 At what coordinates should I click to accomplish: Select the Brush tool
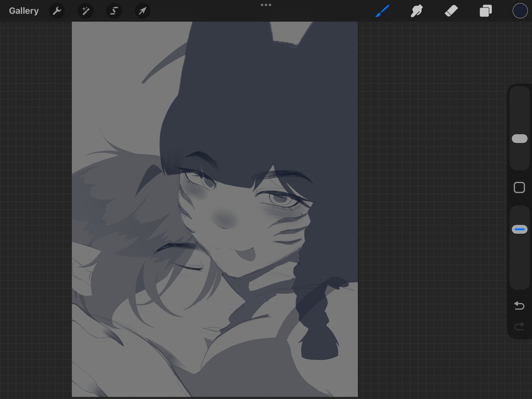point(382,11)
